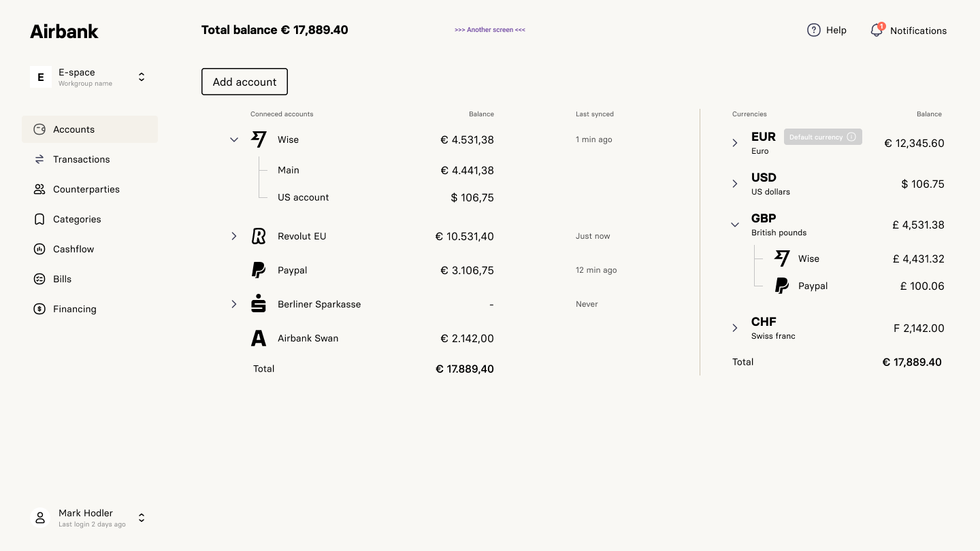This screenshot has width=980, height=551.
Task: Click the Default currency info icon
Action: (x=851, y=137)
